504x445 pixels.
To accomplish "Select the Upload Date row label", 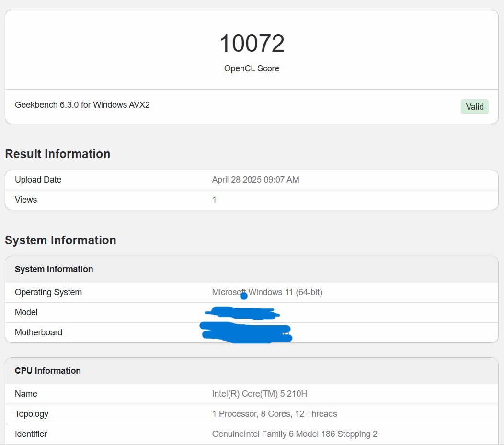I will pyautogui.click(x=38, y=180).
